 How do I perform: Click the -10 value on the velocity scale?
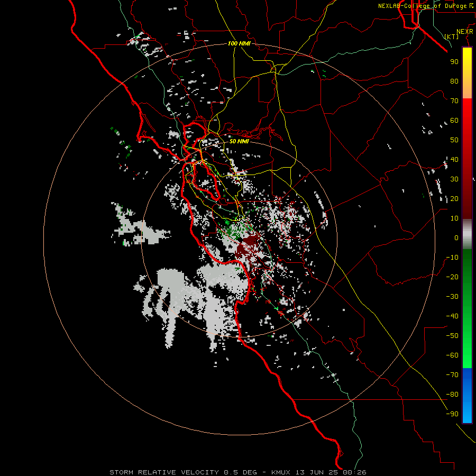coord(452,258)
